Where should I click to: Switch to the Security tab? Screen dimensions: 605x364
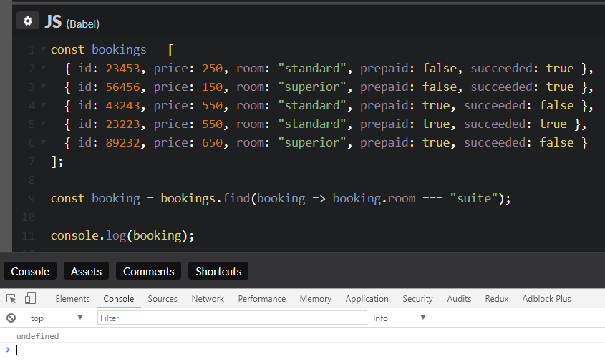[x=417, y=298]
